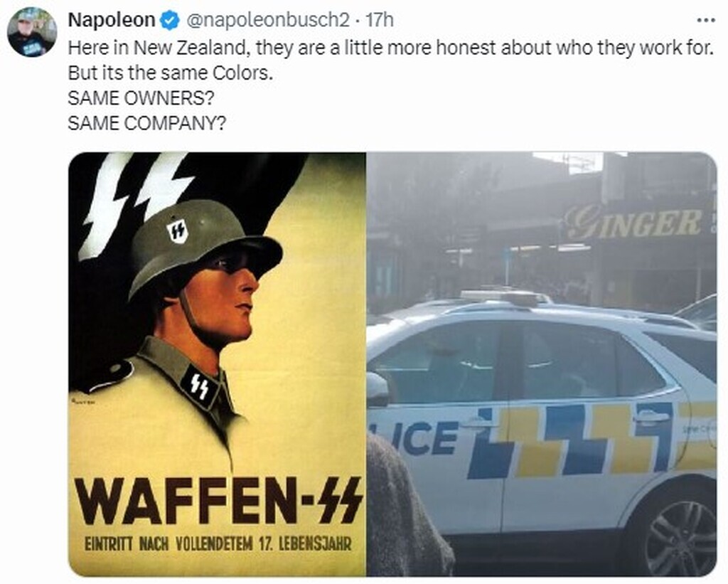728x584 pixels.
Task: Open the Waffen-SS poster image
Action: pos(218,364)
